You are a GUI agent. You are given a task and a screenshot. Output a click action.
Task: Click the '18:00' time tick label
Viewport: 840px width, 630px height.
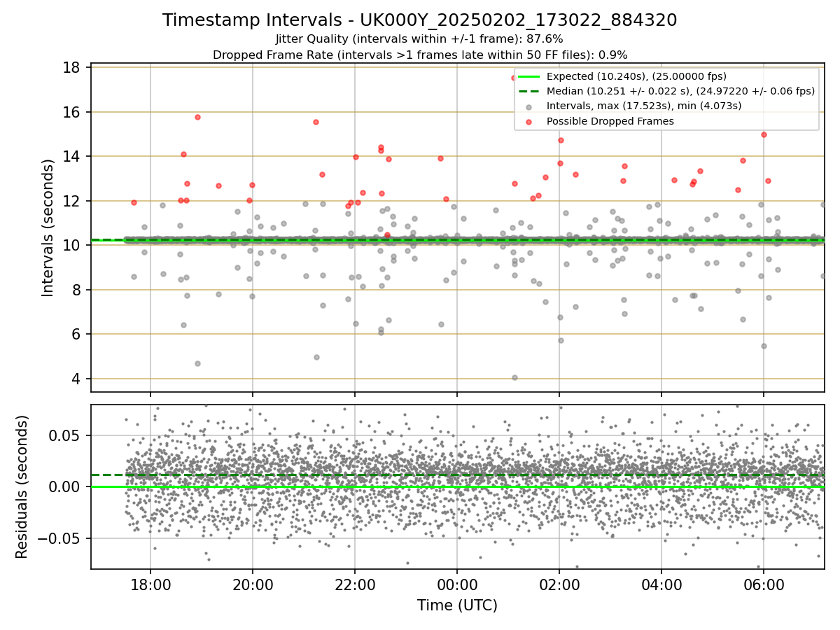tap(150, 584)
